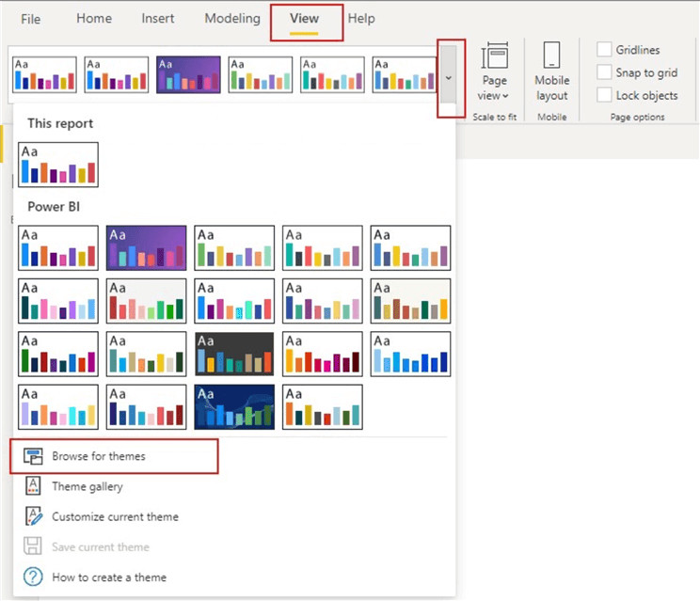Select the theme under This report

point(58,165)
